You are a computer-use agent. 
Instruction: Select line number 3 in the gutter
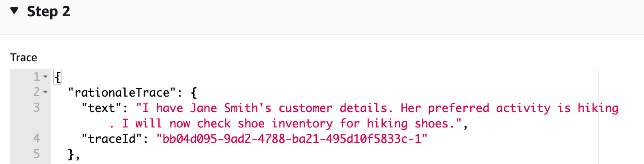pyautogui.click(x=36, y=108)
